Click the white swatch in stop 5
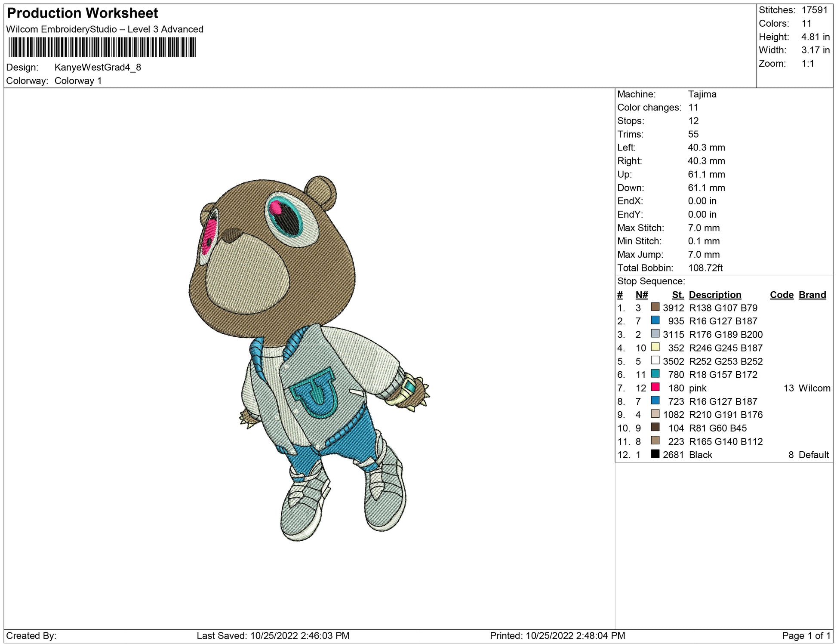837x644 pixels. (x=655, y=360)
